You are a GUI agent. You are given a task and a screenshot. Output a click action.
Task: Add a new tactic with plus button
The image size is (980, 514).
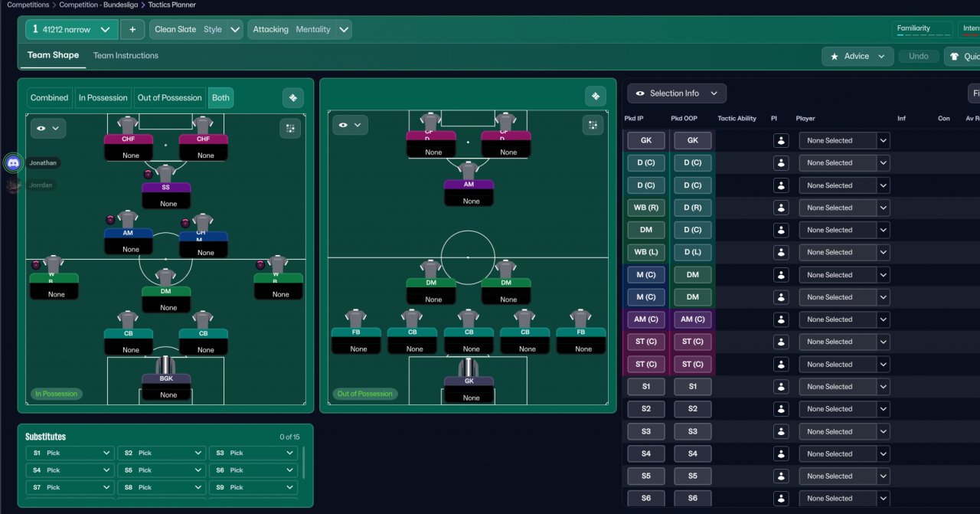click(x=132, y=29)
